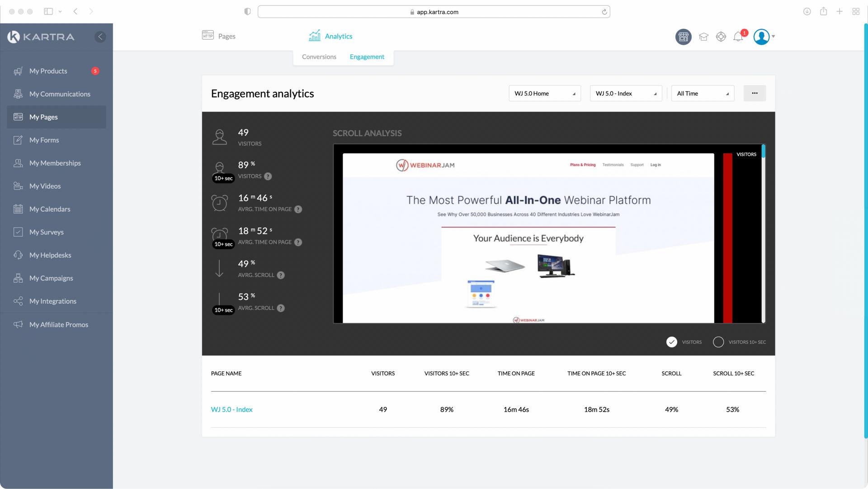868x489 pixels.
Task: Open the WJ 5.0 - Index dropdown
Action: [x=626, y=93]
